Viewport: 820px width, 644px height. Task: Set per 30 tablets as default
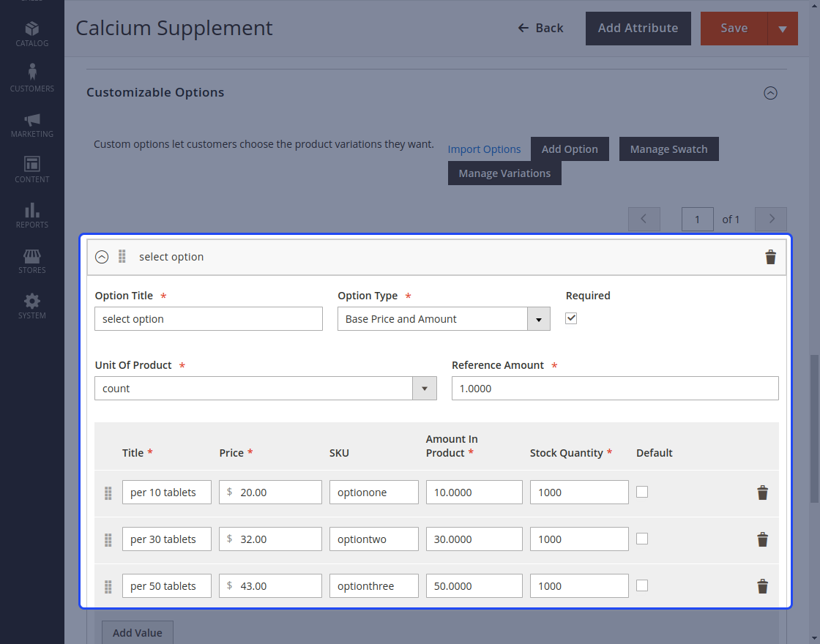click(x=642, y=539)
